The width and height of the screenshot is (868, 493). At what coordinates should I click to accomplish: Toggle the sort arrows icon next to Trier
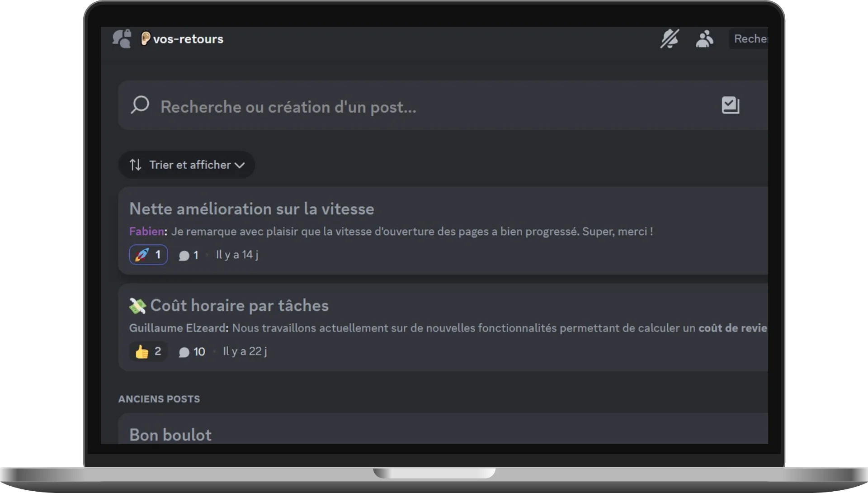(x=135, y=165)
